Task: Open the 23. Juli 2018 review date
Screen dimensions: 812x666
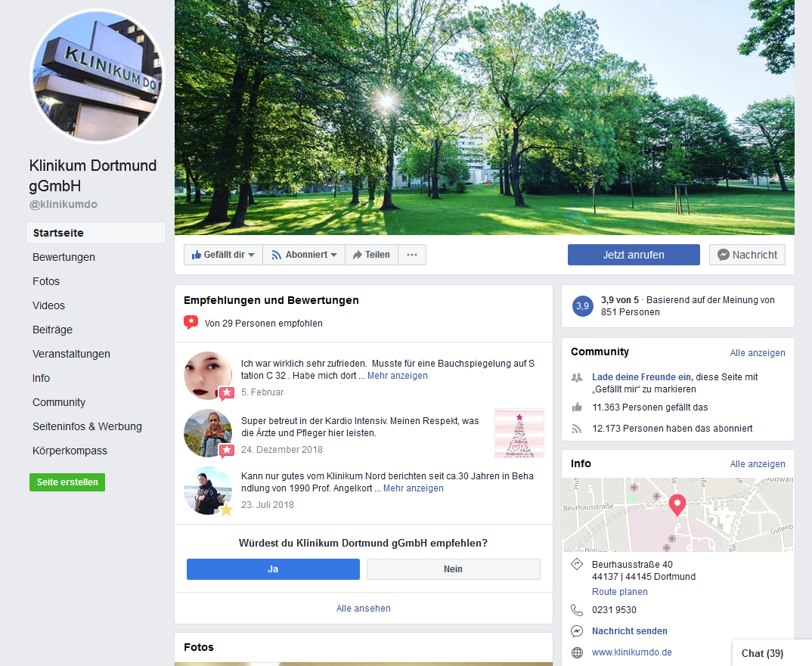Action: click(267, 505)
